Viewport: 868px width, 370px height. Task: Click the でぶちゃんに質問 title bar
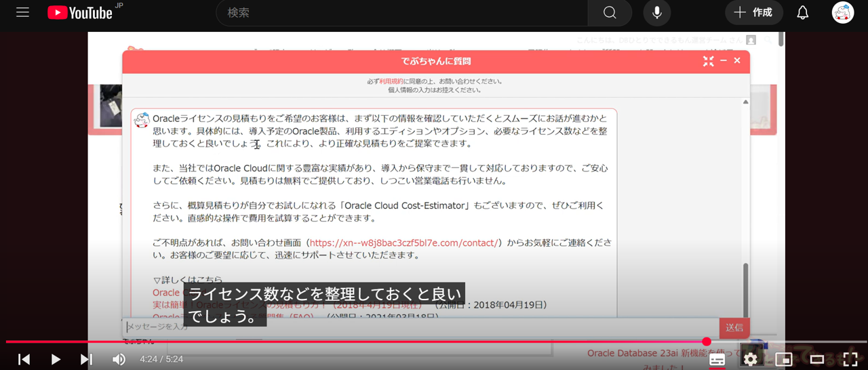(x=436, y=61)
